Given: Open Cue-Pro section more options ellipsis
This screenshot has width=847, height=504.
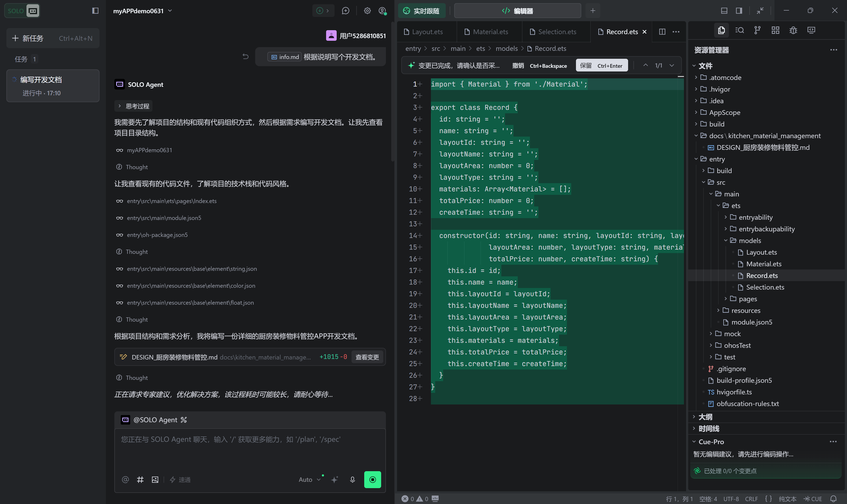Looking at the screenshot, I should pyautogui.click(x=834, y=442).
